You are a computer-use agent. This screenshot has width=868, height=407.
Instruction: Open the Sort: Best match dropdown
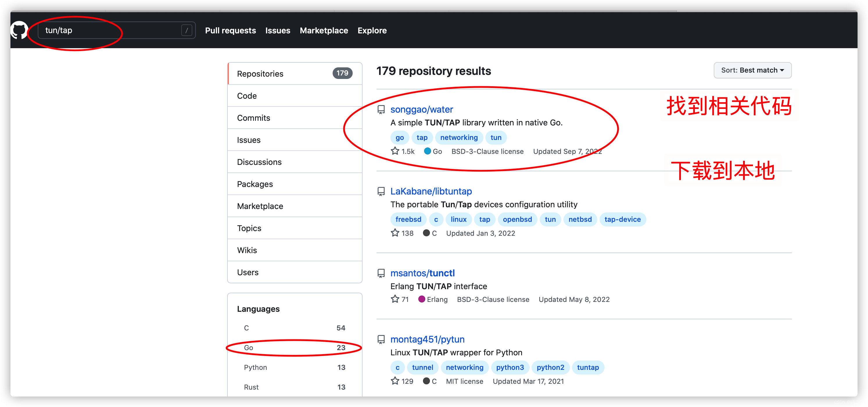[x=752, y=70]
